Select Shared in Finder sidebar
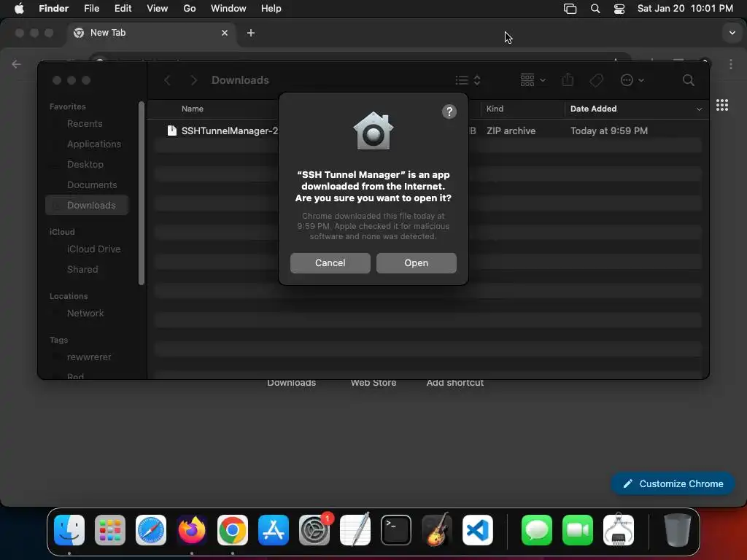 click(82, 270)
